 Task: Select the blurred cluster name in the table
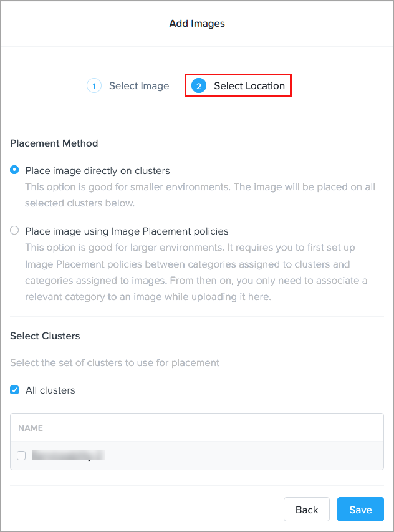(69, 456)
